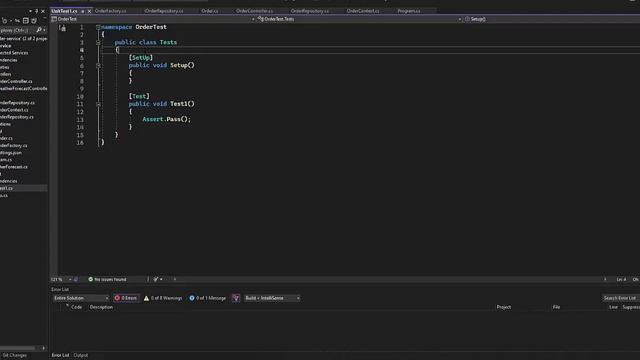640x360 pixels.
Task: Open the Entire Solution scope dropdown
Action: 81,298
